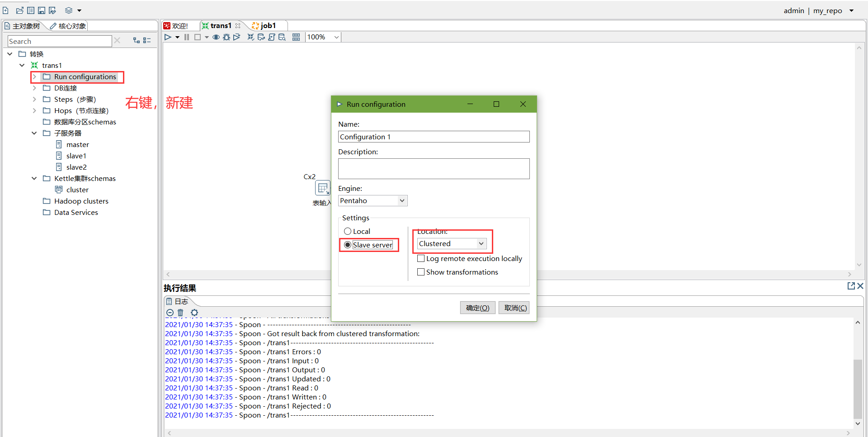868x437 pixels.
Task: Run the transformation with the play icon
Action: 168,37
